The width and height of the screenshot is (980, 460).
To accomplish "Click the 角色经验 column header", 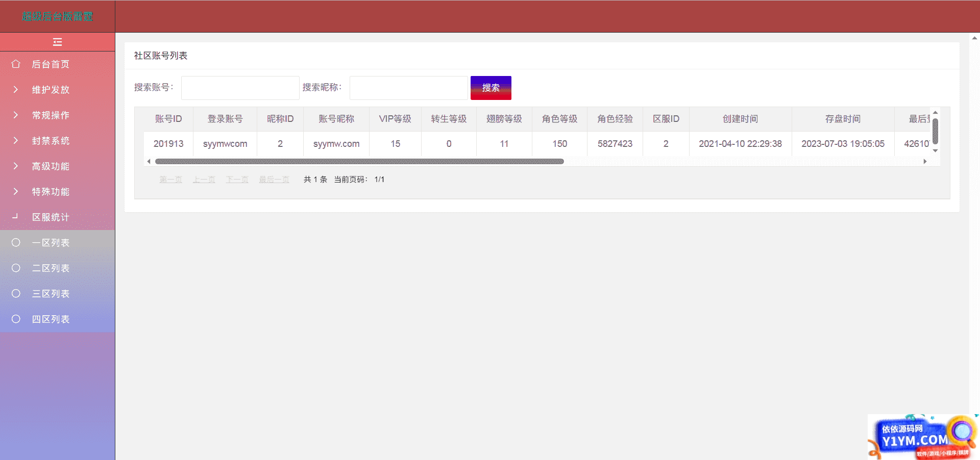I will (x=615, y=119).
